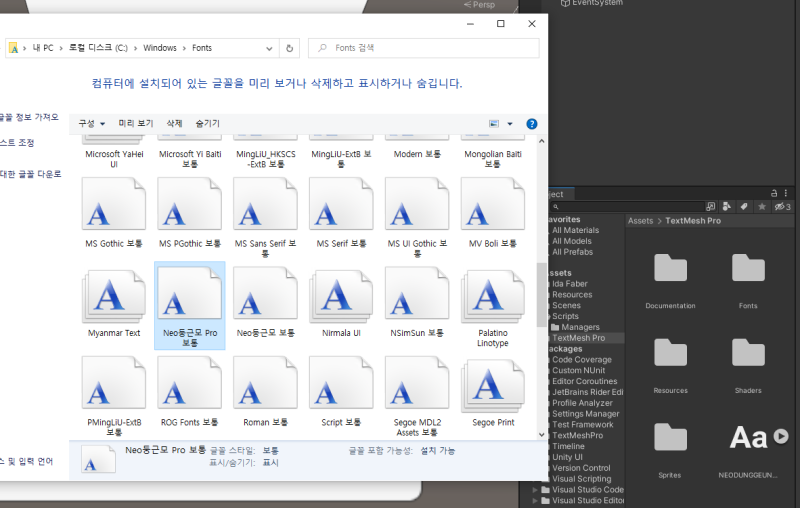
Task: Select TextMesh Pro in Unity Assets tree
Action: (579, 338)
